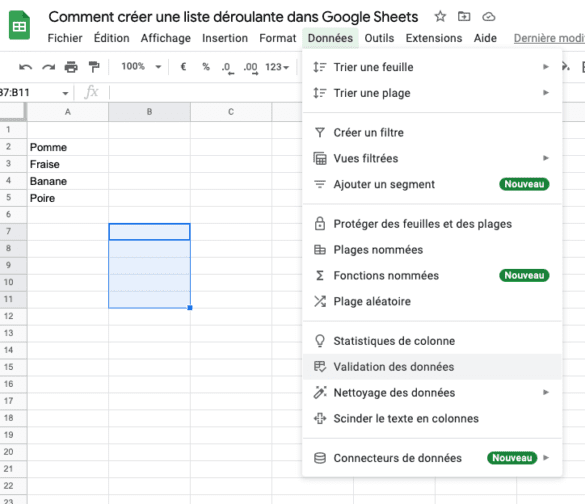585x504 pixels.
Task: Choose Plage aléatoire
Action: pos(432,301)
